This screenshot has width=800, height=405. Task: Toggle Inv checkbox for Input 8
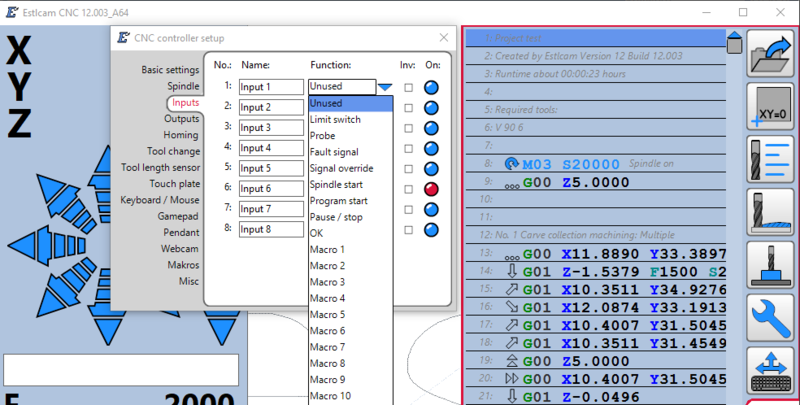[408, 230]
